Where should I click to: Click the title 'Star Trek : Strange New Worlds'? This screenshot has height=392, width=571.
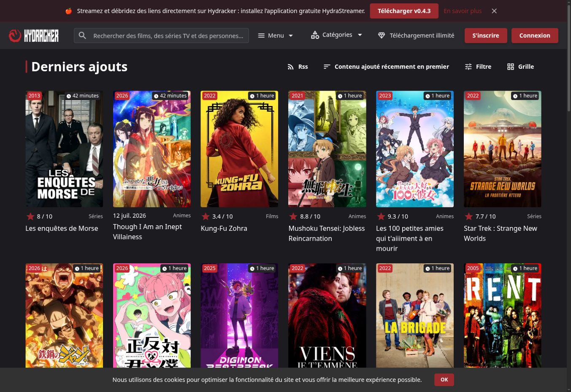pos(501,233)
